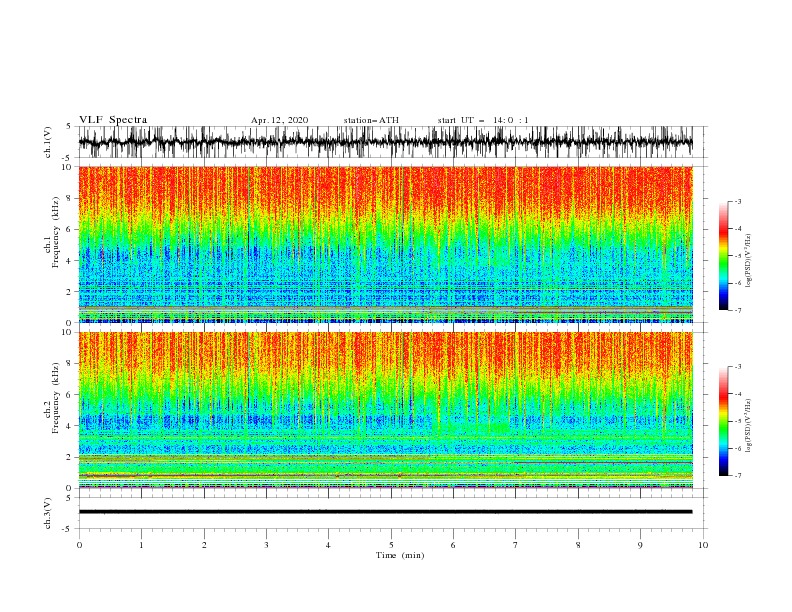Click the "4" kHz tick of ch.2 spectrogram
This screenshot has height=612, width=792.
pos(70,426)
